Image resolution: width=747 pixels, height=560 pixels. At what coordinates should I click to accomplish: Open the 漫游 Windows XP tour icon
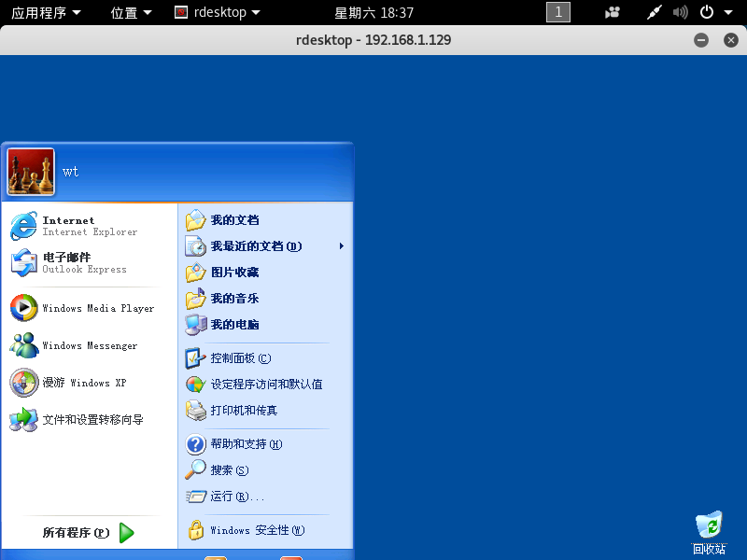point(24,383)
